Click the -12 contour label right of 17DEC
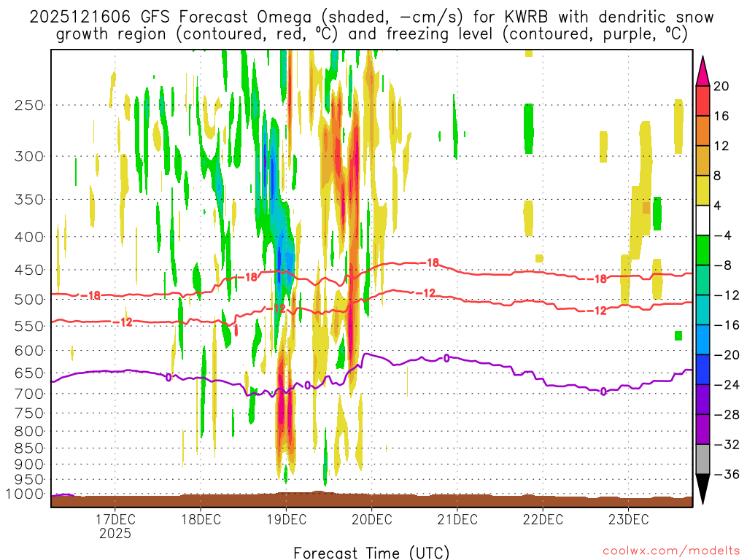 pyautogui.click(x=123, y=322)
